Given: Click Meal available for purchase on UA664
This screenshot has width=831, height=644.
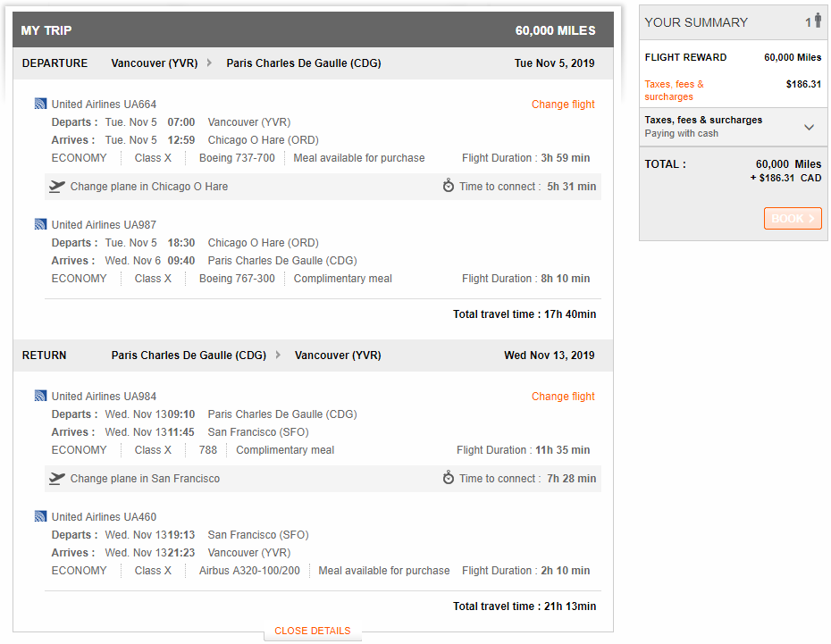Looking at the screenshot, I should click(x=359, y=158).
